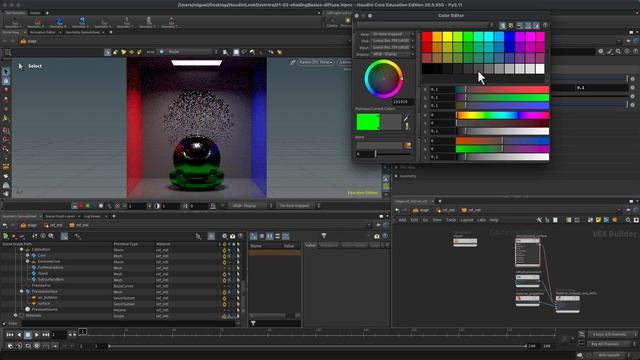Click the wrench tools icon in network editor toolbar
This screenshot has width=640, height=360.
tap(539, 220)
